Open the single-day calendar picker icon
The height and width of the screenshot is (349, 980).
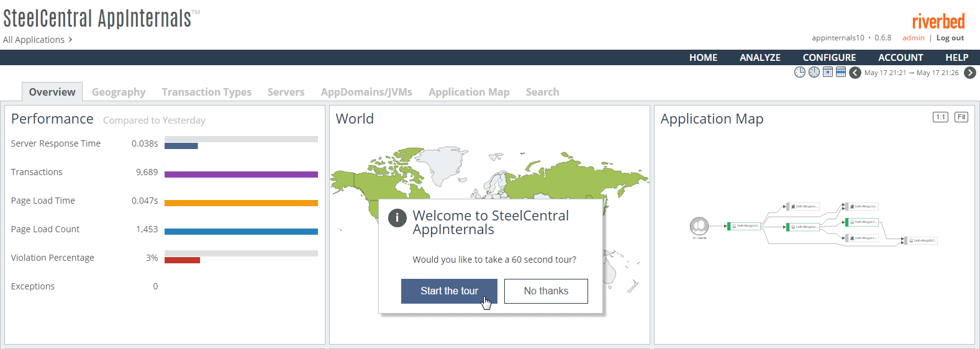point(828,72)
